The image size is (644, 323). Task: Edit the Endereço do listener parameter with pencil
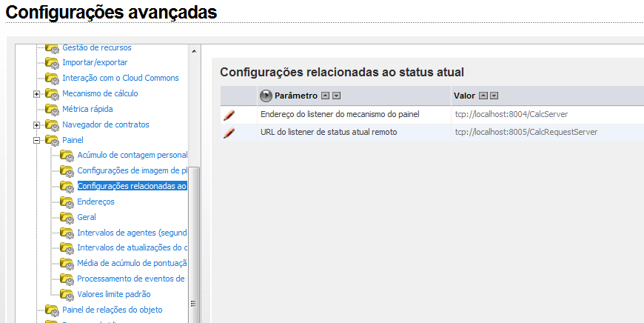229,115
